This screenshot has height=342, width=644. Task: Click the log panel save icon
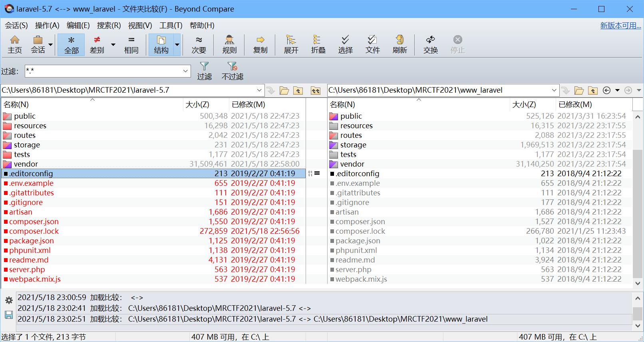(x=8, y=315)
